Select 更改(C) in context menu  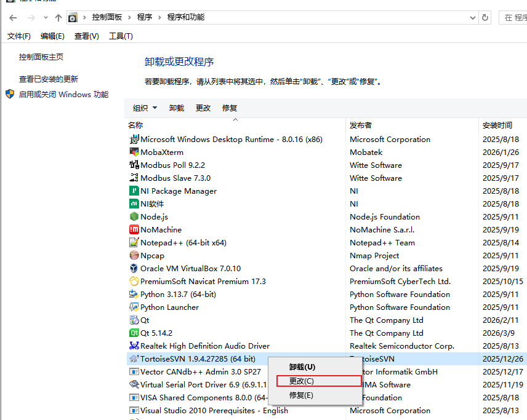coord(319,381)
